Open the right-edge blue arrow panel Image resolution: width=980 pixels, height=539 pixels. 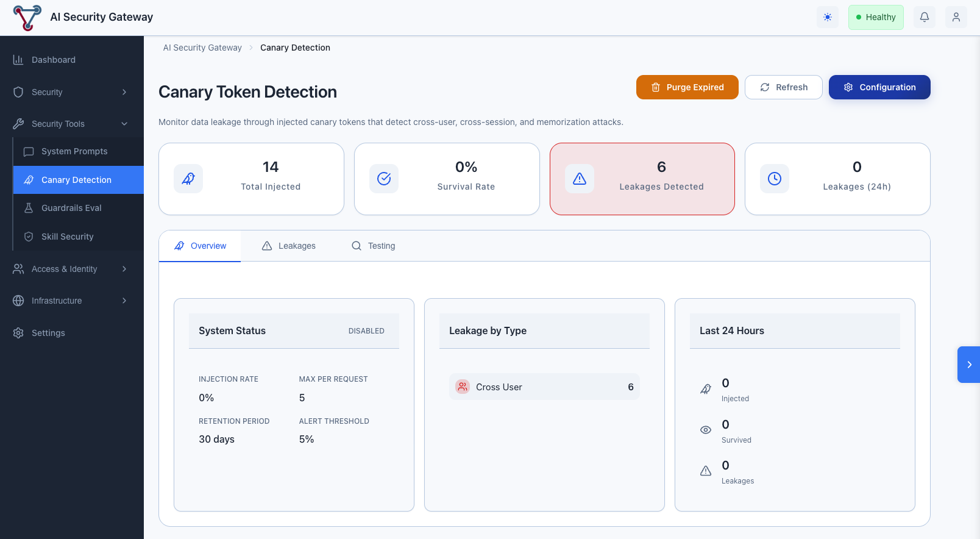pos(968,365)
